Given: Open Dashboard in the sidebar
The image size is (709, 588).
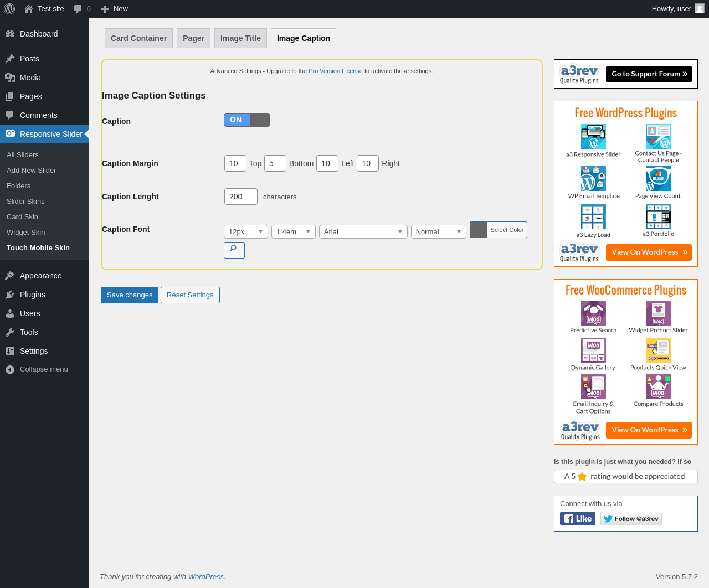Looking at the screenshot, I should (x=44, y=34).
